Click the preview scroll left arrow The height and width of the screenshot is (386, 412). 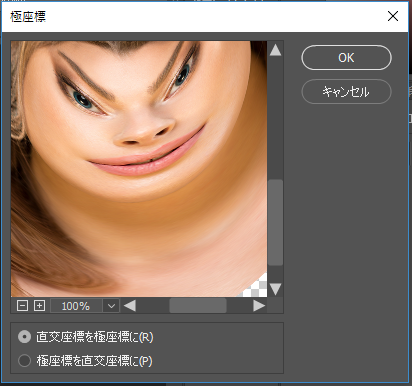(130, 306)
